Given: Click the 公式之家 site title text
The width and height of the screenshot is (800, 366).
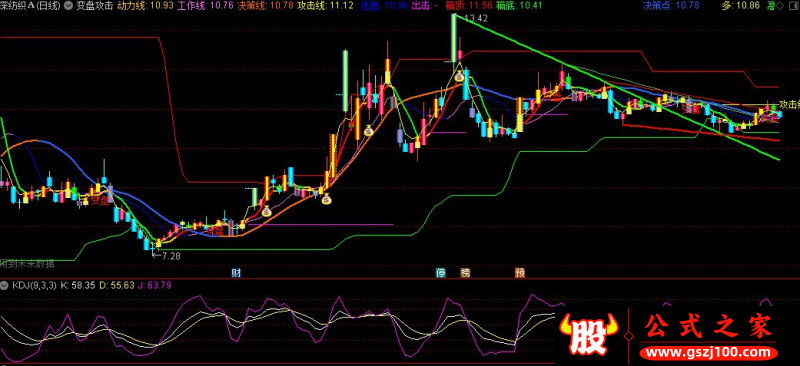Looking at the screenshot, I should coord(709,327).
